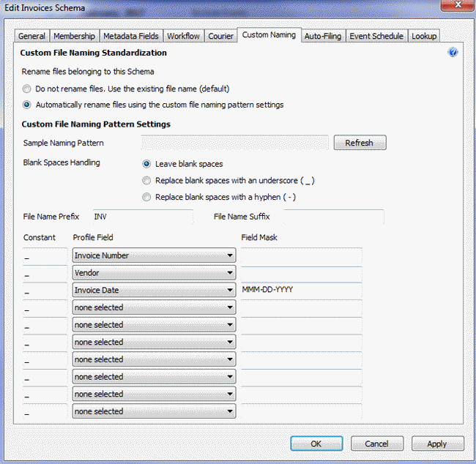Open the Invoice Date profile field dropdown
This screenshot has width=476, height=464.
(x=155, y=290)
